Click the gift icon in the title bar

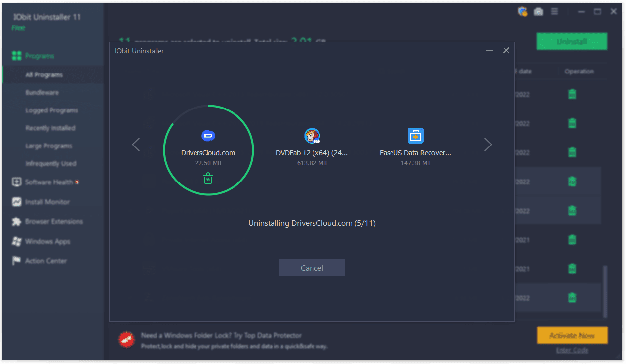pos(522,11)
